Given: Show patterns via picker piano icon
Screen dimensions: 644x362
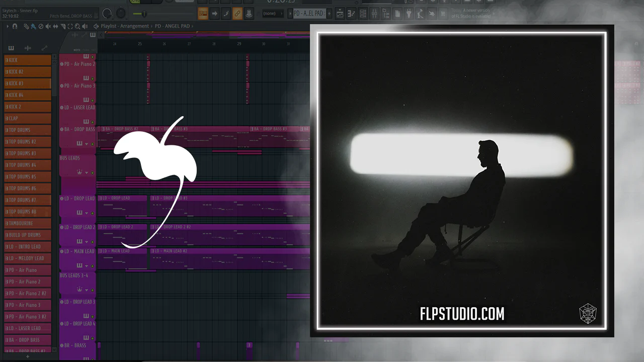Looking at the screenshot, I should [11, 48].
